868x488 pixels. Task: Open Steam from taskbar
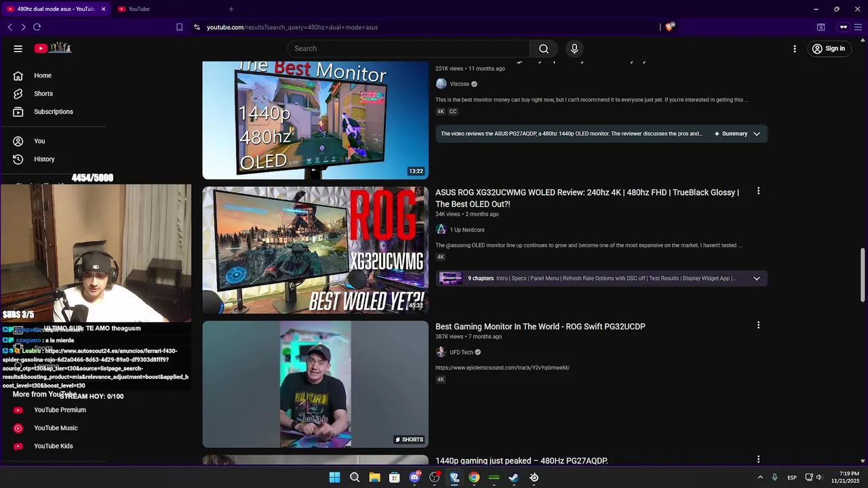click(x=514, y=478)
